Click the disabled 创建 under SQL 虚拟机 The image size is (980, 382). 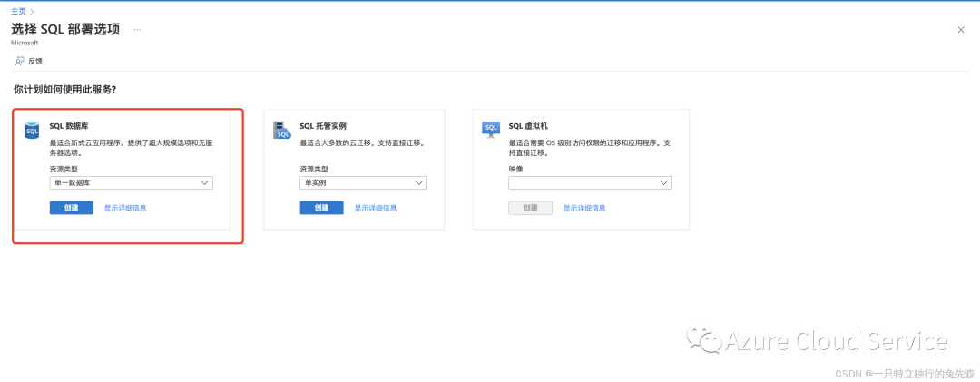tap(530, 208)
